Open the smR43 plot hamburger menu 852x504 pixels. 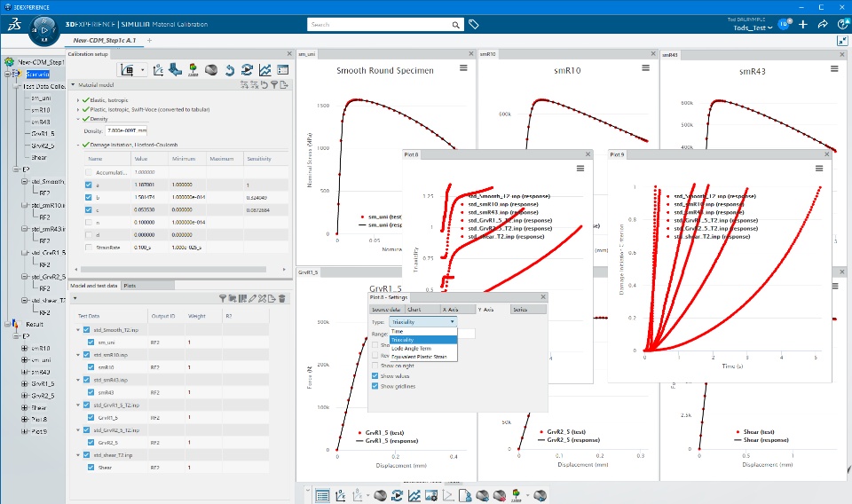coord(834,68)
